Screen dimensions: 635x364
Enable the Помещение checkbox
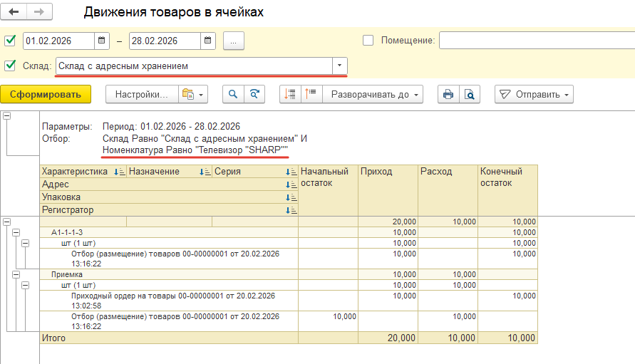(368, 41)
